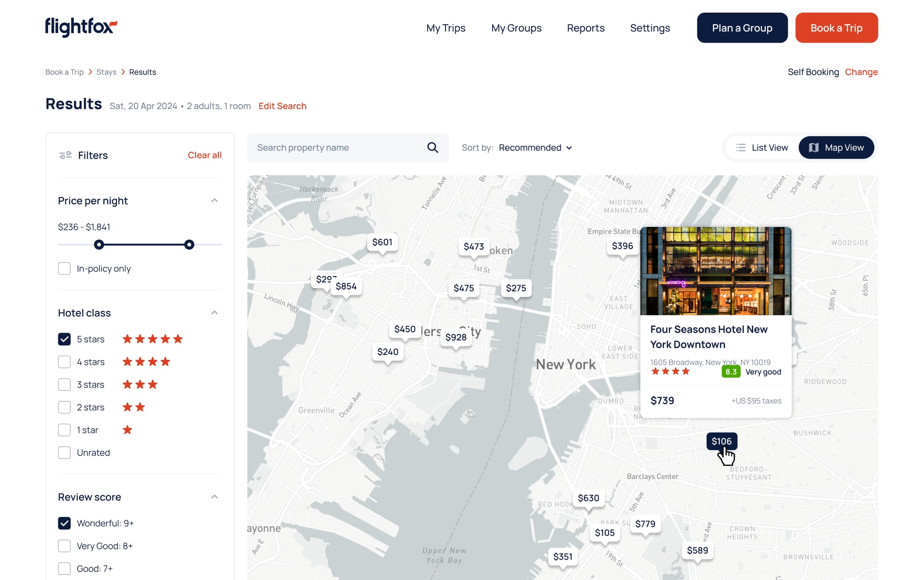Click the Search property name field

(x=348, y=147)
